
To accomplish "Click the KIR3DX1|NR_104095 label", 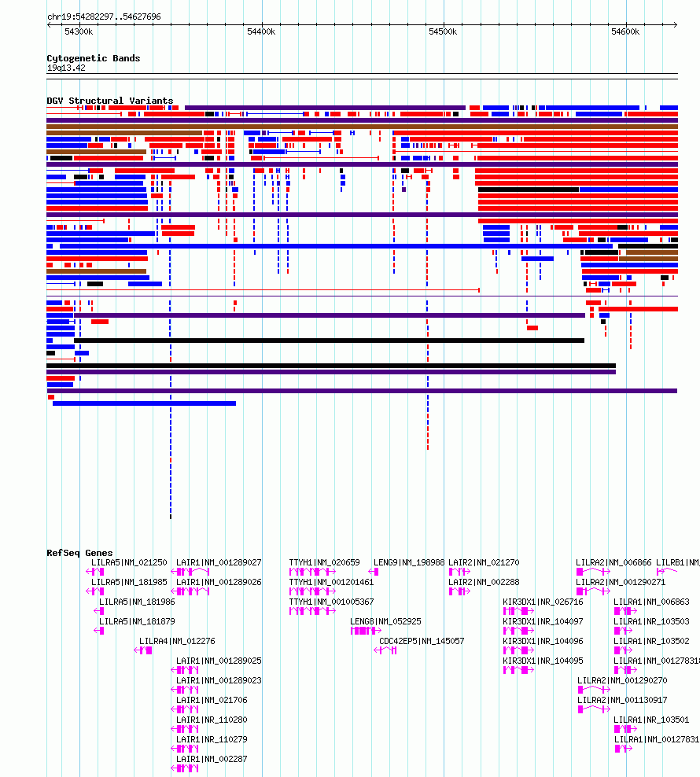I will 543,661.
